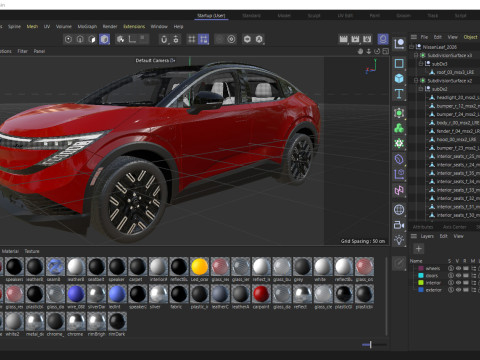Toggle manager flag of interior layer
Viewport: 480px width, 360px height.
tap(473, 283)
